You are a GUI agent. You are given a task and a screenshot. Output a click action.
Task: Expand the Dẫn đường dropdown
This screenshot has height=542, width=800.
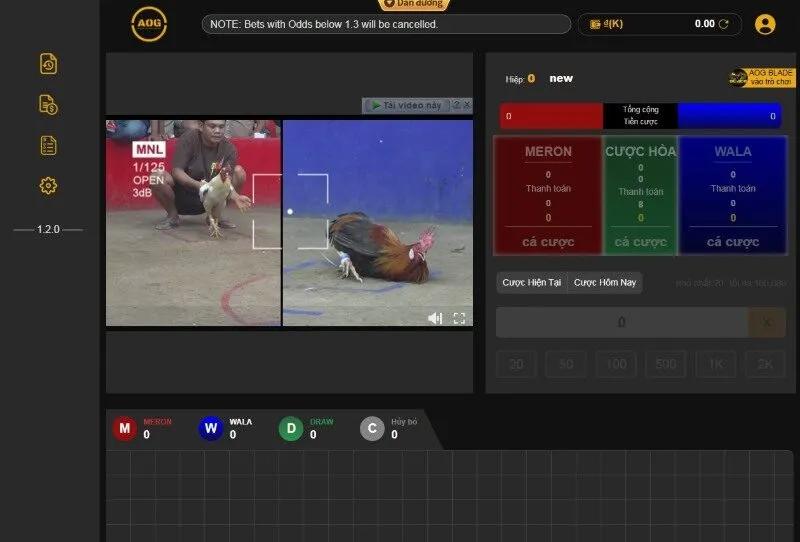413,4
